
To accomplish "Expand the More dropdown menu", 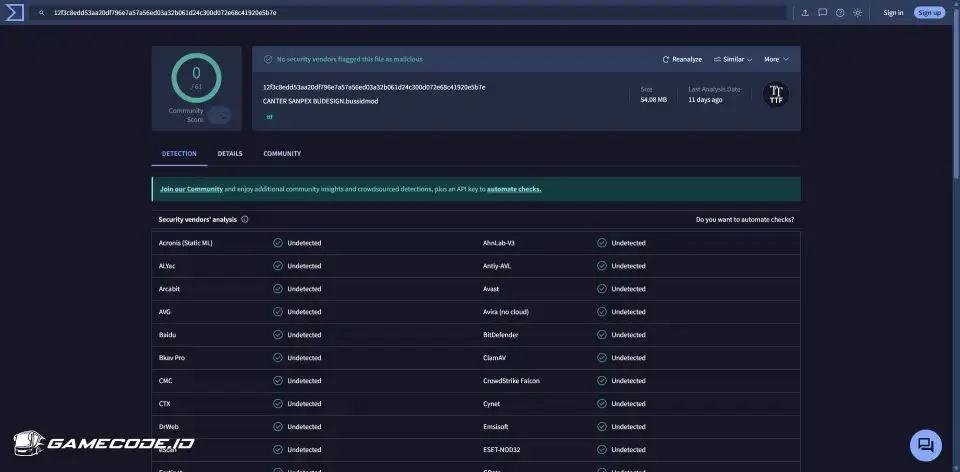I will (x=776, y=59).
